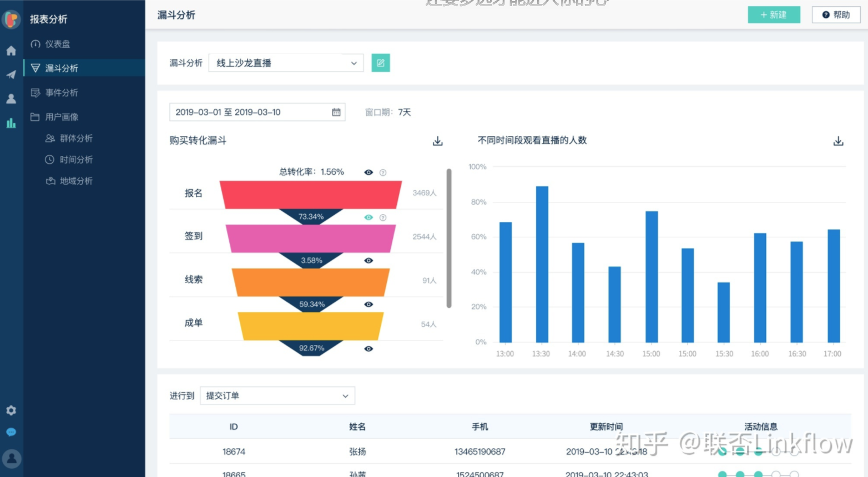Screen dimensions: 868x477
Task: Toggle eye icon next to 73.34%
Action: (369, 217)
